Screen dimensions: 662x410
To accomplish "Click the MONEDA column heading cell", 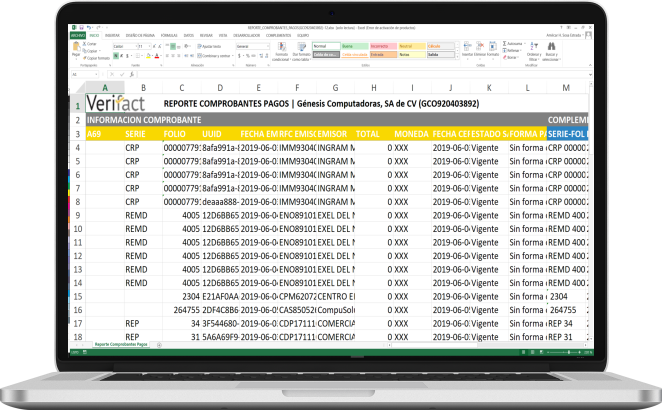I will pos(412,134).
